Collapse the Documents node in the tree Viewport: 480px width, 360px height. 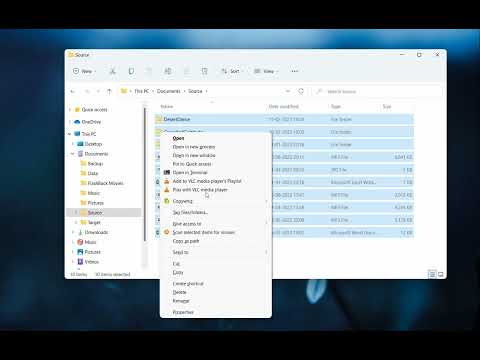pos(73,154)
